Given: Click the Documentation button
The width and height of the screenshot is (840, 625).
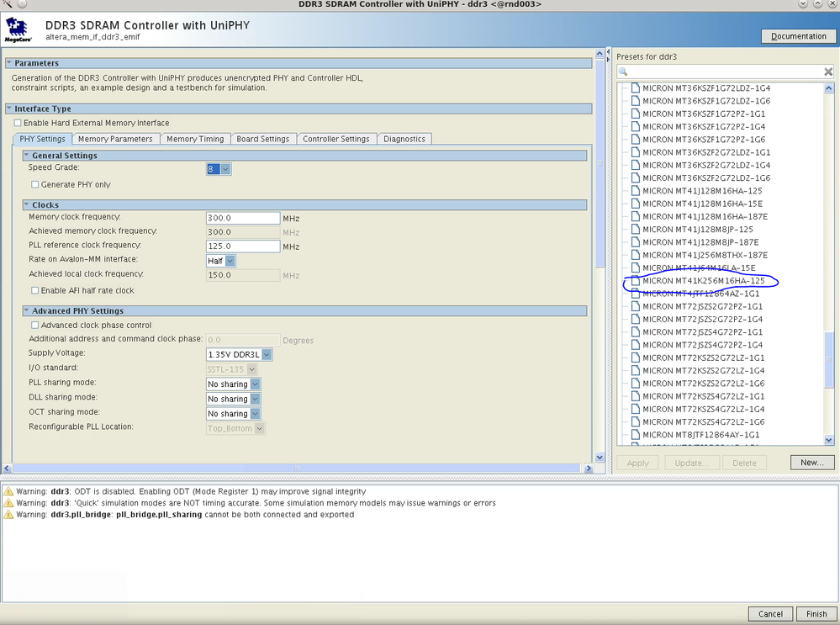Looking at the screenshot, I should click(798, 36).
